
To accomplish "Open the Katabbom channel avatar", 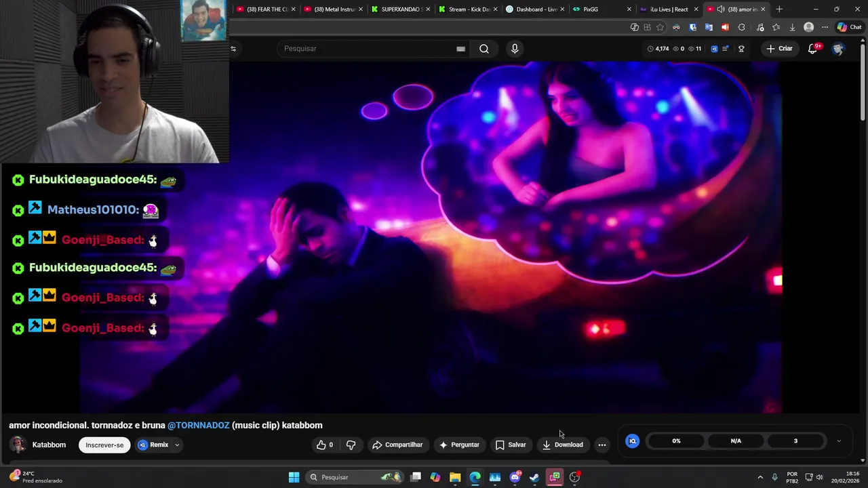I will [18, 445].
